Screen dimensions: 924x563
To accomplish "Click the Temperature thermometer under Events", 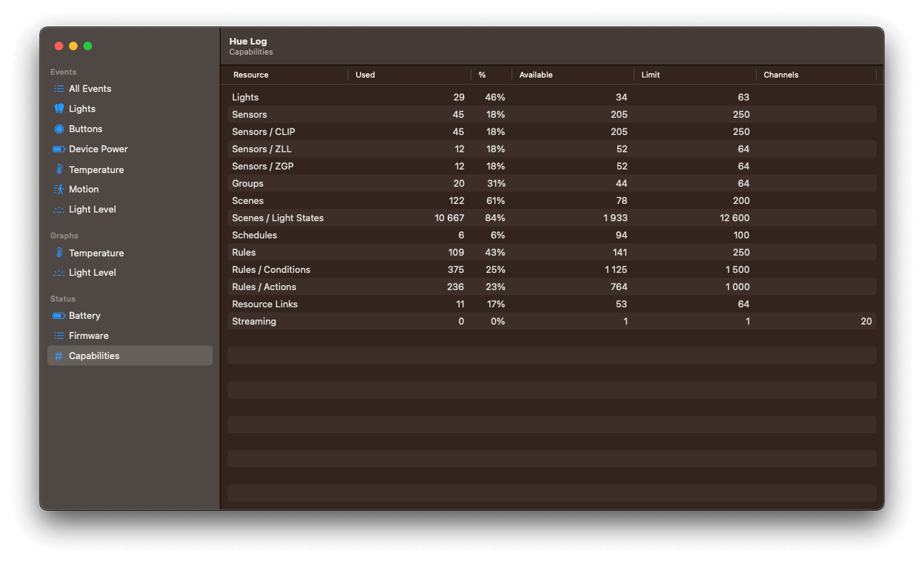I will tap(59, 169).
